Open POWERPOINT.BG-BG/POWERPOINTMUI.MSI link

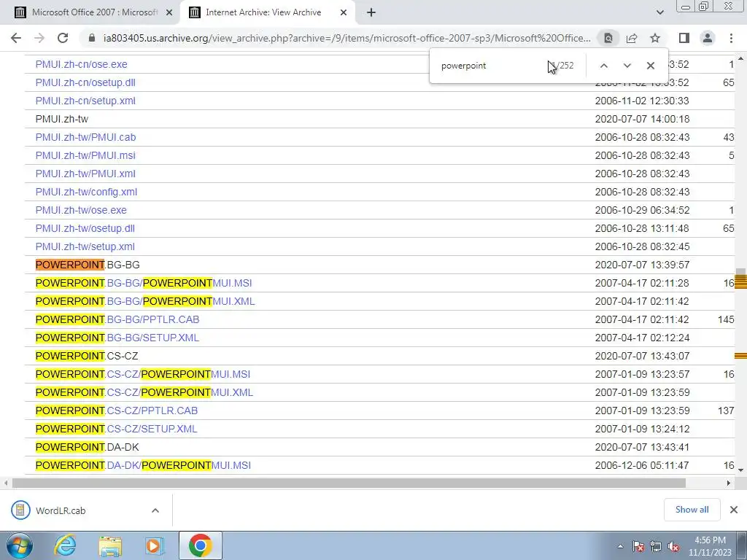pyautogui.click(x=144, y=283)
